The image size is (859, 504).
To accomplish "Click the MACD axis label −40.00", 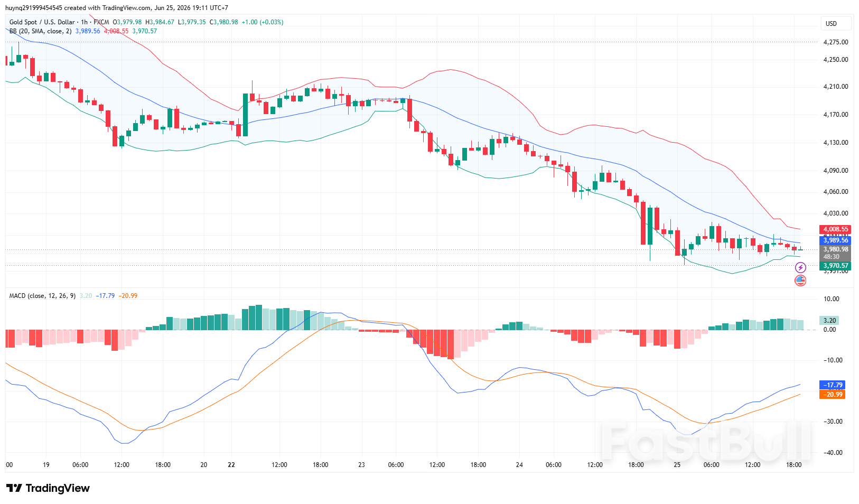I will (x=833, y=453).
